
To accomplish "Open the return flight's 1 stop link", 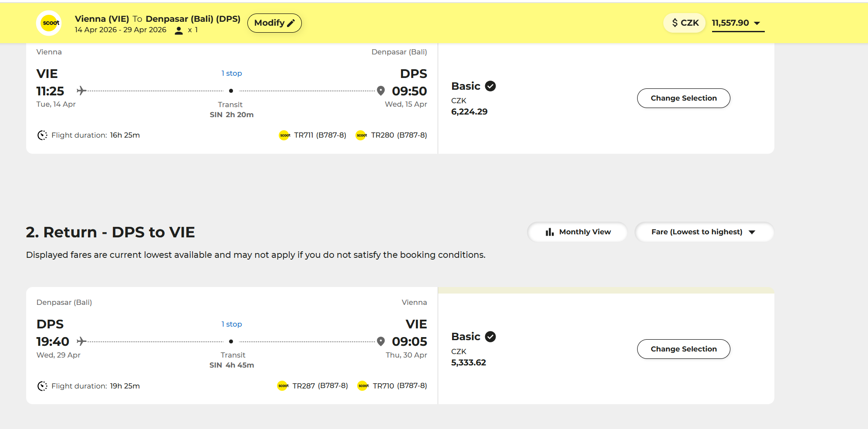I will (x=231, y=324).
